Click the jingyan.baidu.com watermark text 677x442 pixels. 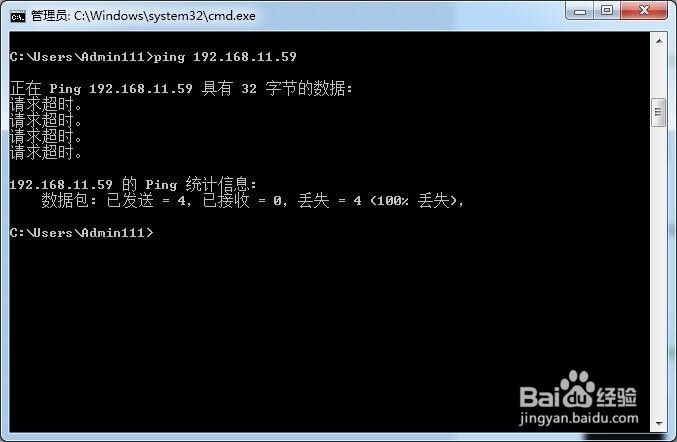click(x=579, y=418)
